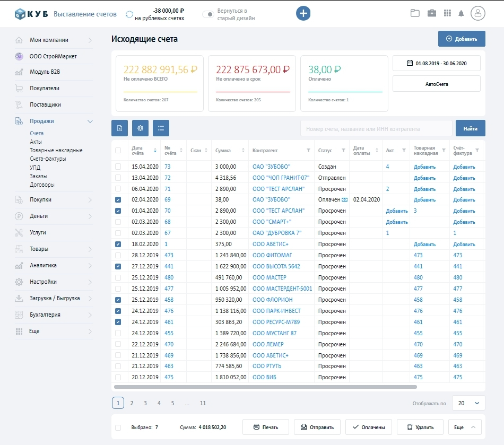Viewport: 504px width, 445px height.
Task: Click the folder icon in top bar
Action: pos(415,14)
